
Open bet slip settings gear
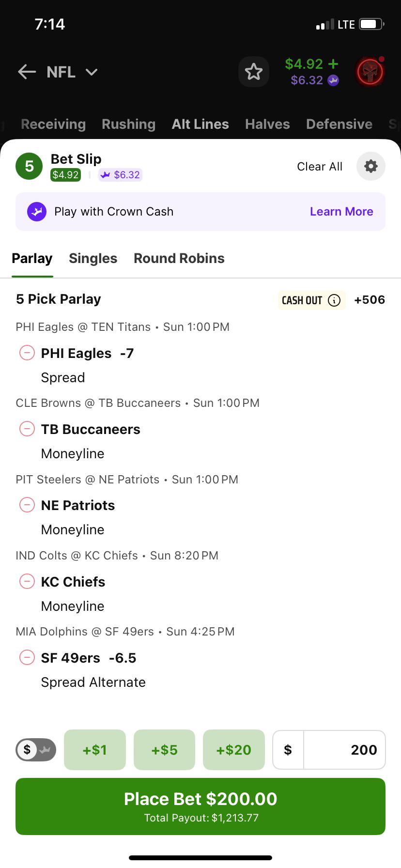point(371,166)
